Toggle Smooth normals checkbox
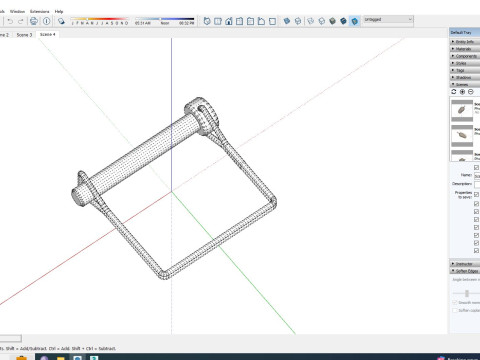The height and width of the screenshot is (360, 480). point(455,302)
